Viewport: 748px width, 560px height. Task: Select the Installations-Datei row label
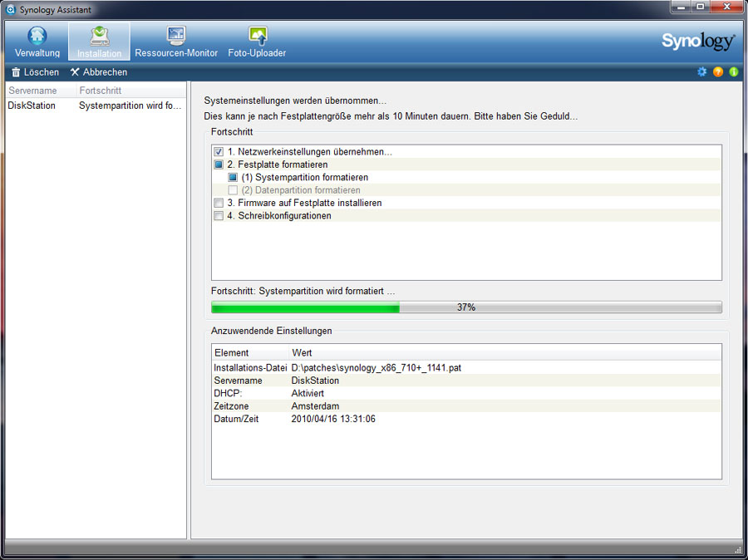pyautogui.click(x=250, y=368)
